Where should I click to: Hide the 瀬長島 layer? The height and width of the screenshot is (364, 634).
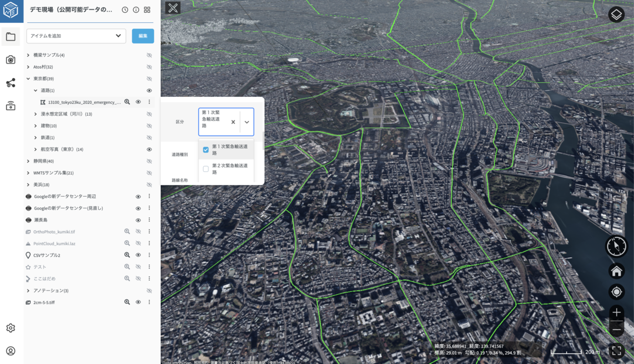coord(139,220)
